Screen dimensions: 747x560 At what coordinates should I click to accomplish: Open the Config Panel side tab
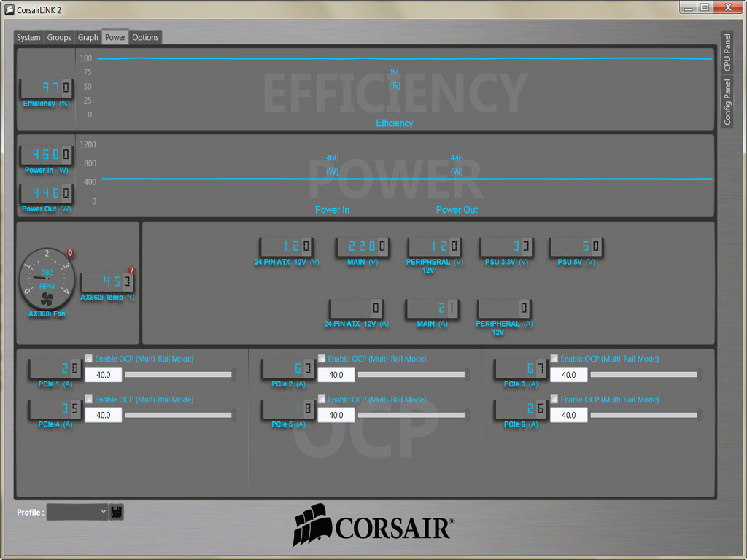click(x=727, y=102)
